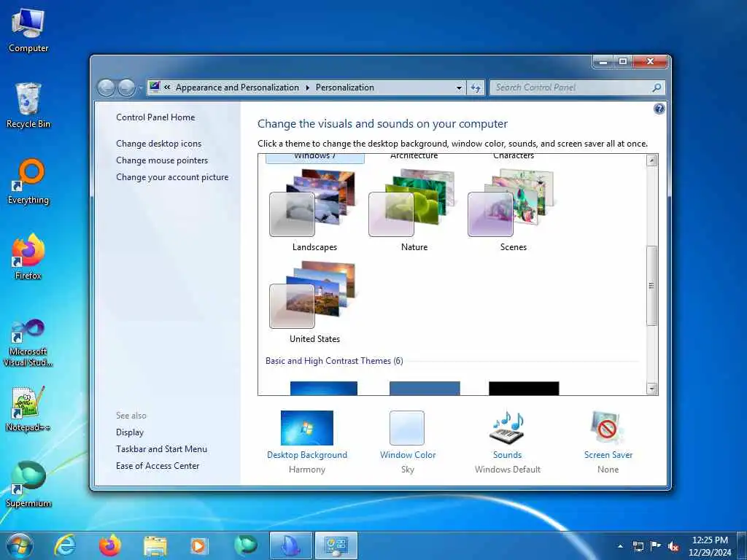
Task: Click the Personalization breadcrumb
Action: tap(345, 87)
